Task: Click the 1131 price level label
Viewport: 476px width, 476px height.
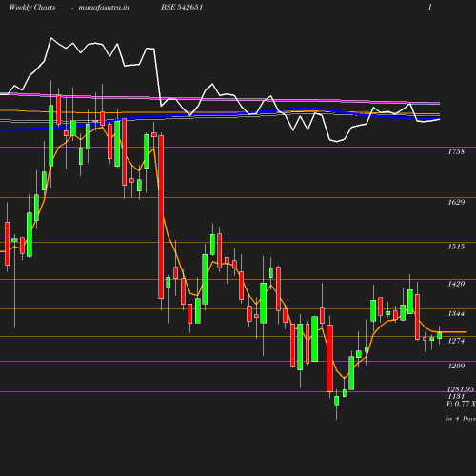Action: [x=456, y=396]
